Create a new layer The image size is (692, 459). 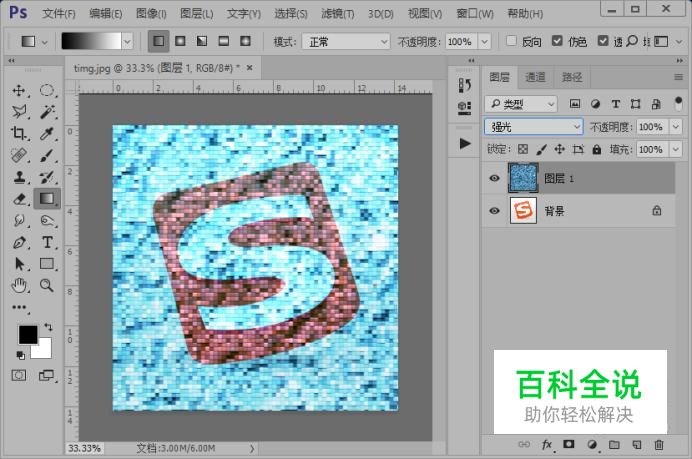636,444
